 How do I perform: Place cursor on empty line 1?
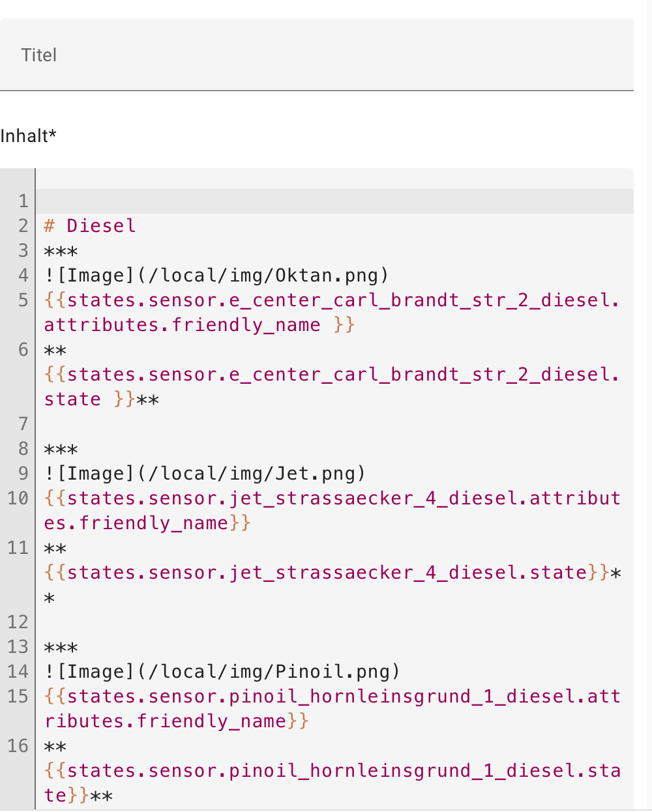334,201
